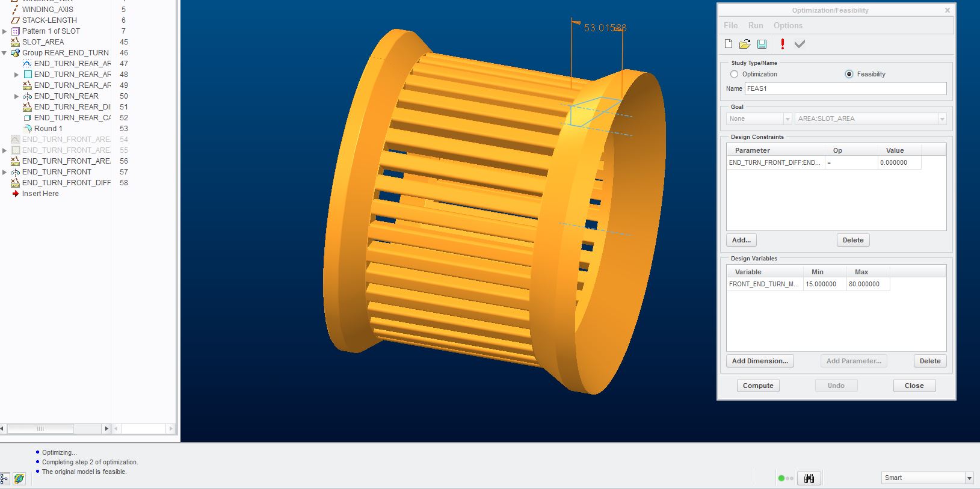Expand feature 48 END_TURN_REAR_AR node
The image size is (980, 489).
[x=16, y=75]
